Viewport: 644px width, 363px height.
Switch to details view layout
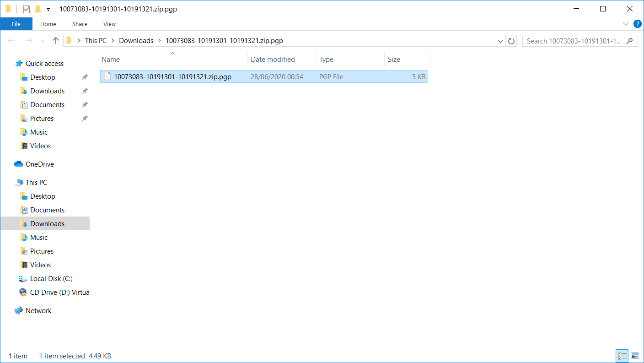click(x=622, y=355)
